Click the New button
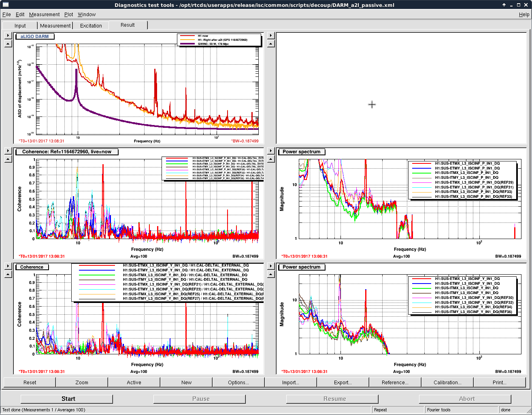The height and width of the screenshot is (415, 532). click(x=186, y=382)
